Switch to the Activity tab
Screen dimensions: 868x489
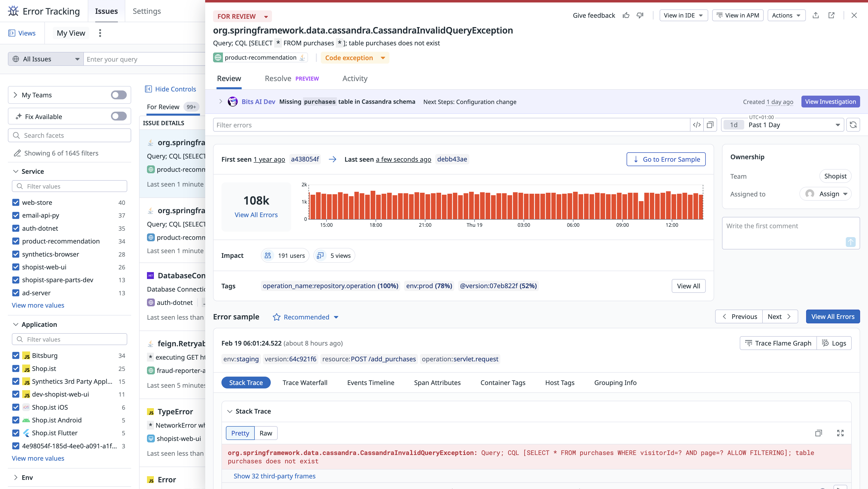pos(355,78)
